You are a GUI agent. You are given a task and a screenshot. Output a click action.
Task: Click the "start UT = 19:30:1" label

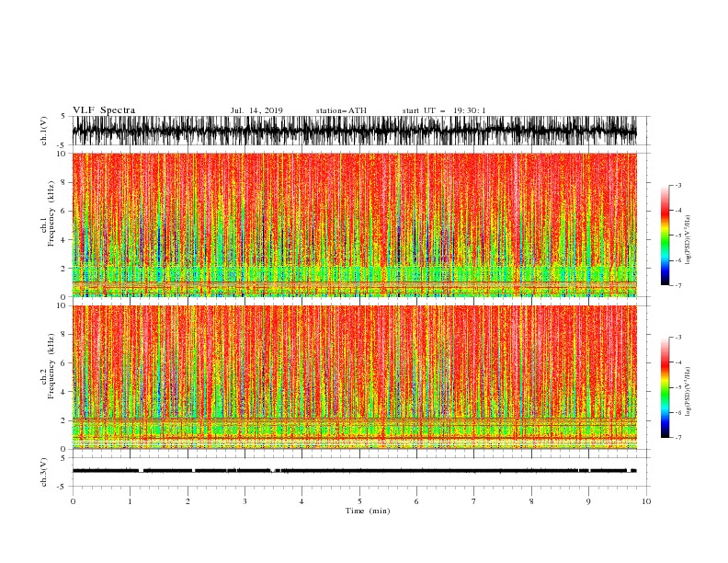point(444,110)
